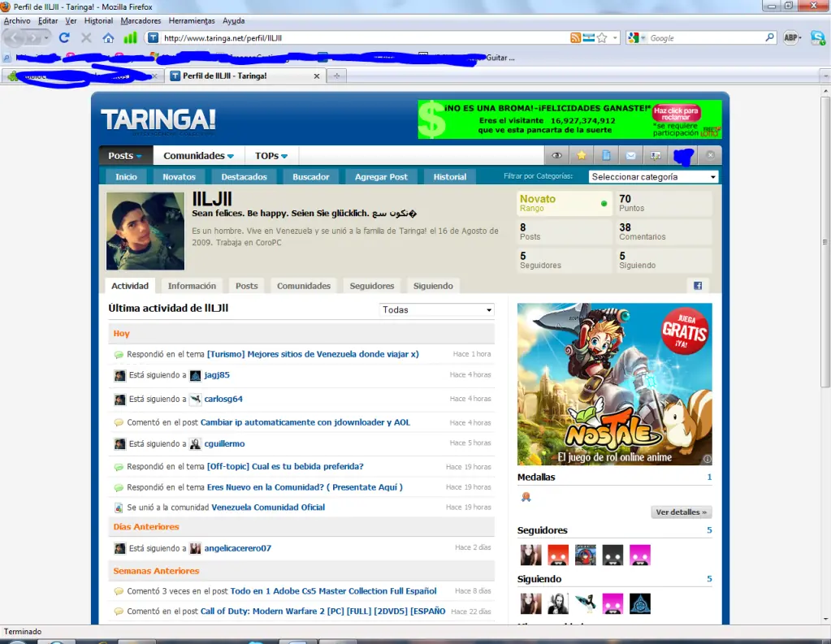The height and width of the screenshot is (644, 831).
Task: Click the first follower avatar under Seguidores
Action: click(531, 555)
